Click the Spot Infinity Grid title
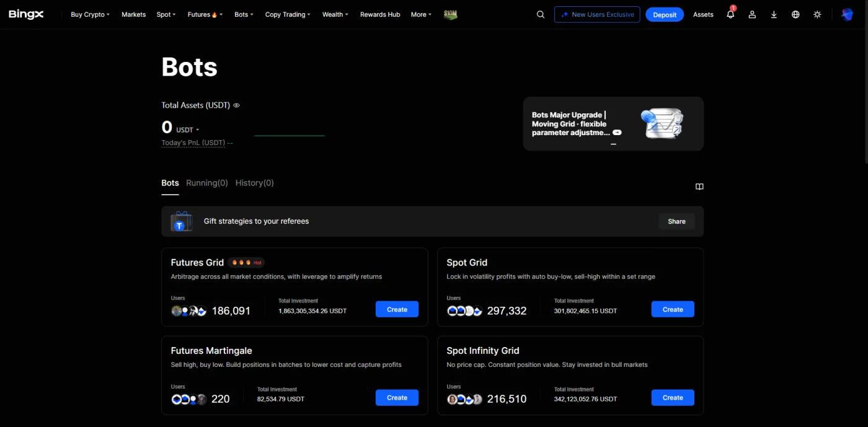This screenshot has width=868, height=427. pyautogui.click(x=483, y=351)
